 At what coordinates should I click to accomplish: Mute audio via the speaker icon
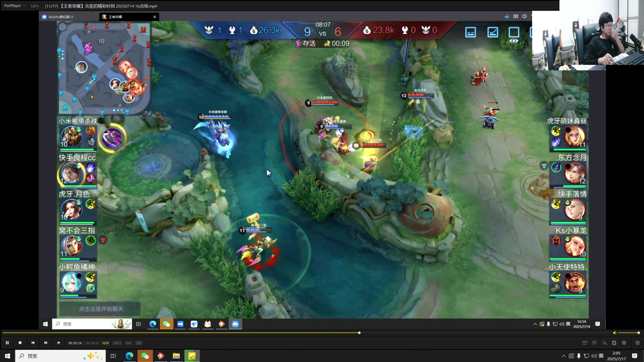click(615, 333)
